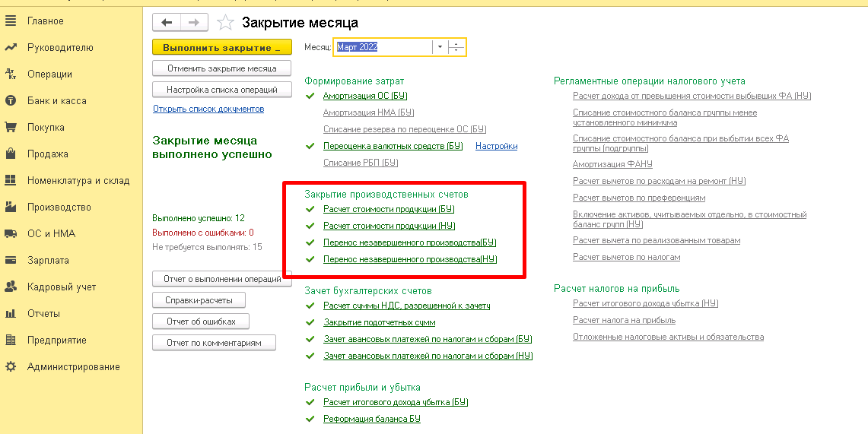This screenshot has height=434, width=868.
Task: Add page to favorites with star icon
Action: click(225, 23)
